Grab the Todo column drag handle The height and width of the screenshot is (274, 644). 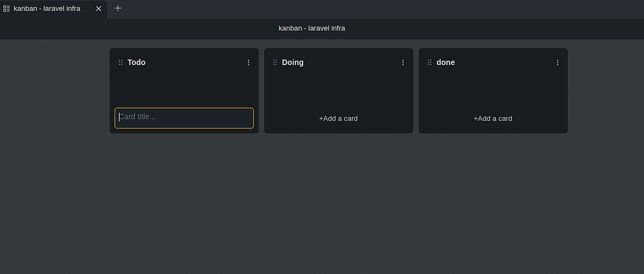[x=120, y=62]
